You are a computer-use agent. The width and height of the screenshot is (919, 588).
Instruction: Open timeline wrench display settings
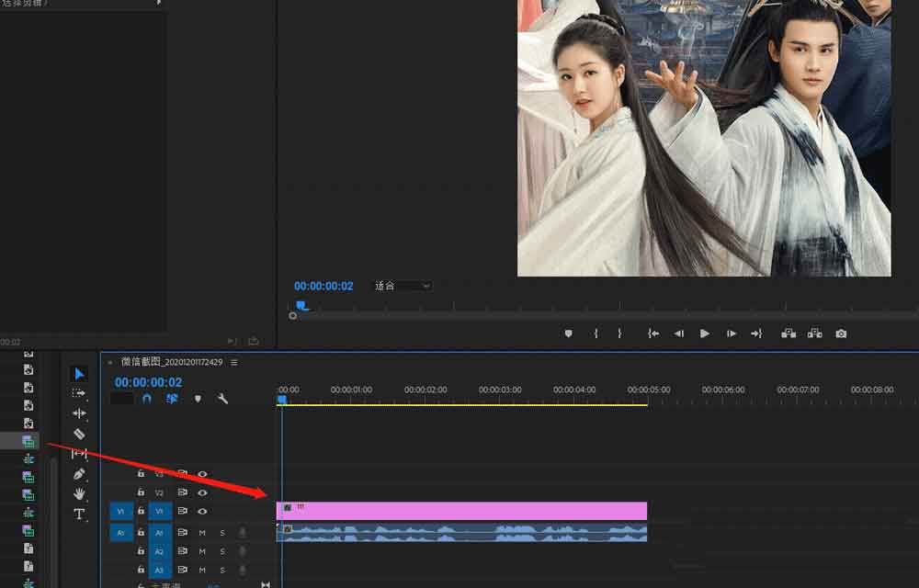point(222,399)
